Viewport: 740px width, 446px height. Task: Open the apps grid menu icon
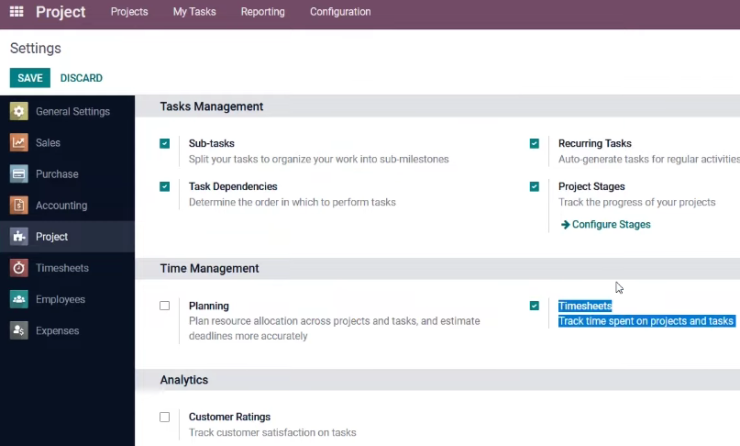(17, 11)
